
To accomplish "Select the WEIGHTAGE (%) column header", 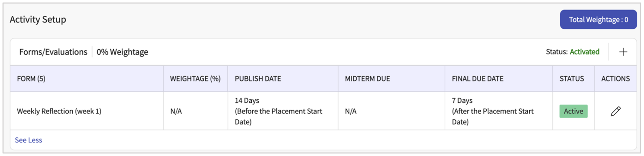I will point(195,79).
